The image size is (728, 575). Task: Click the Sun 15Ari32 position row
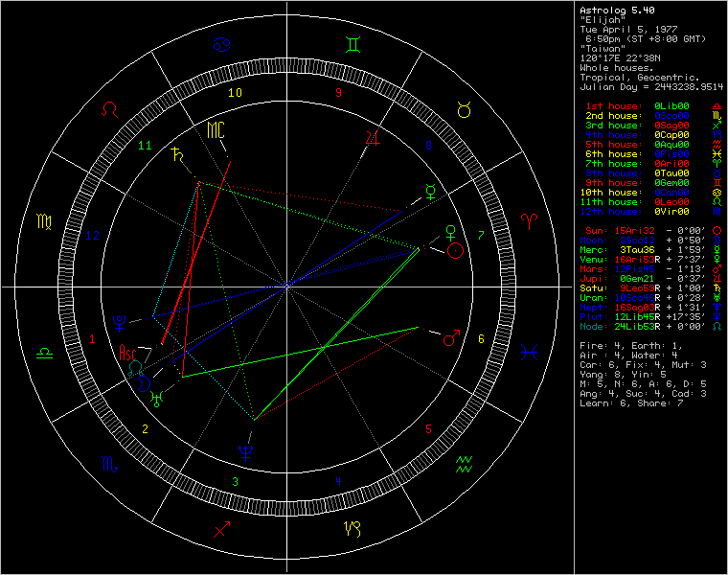tap(652, 231)
